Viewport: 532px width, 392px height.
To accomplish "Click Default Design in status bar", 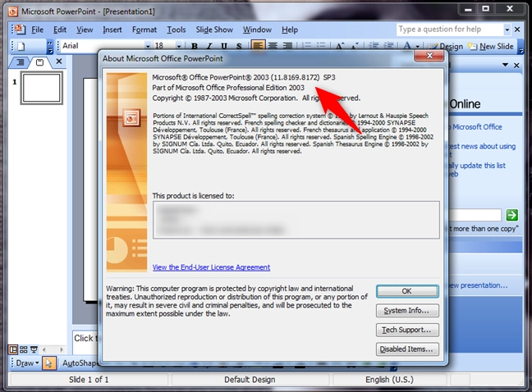I will click(250, 380).
